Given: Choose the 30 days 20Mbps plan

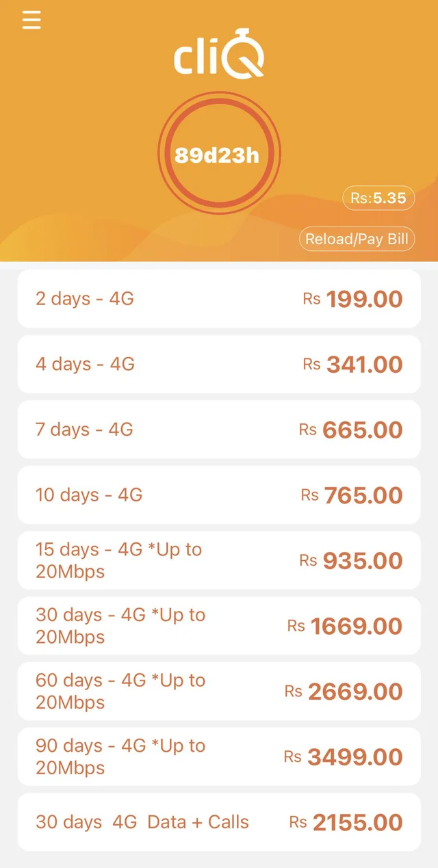Looking at the screenshot, I should coord(218,625).
